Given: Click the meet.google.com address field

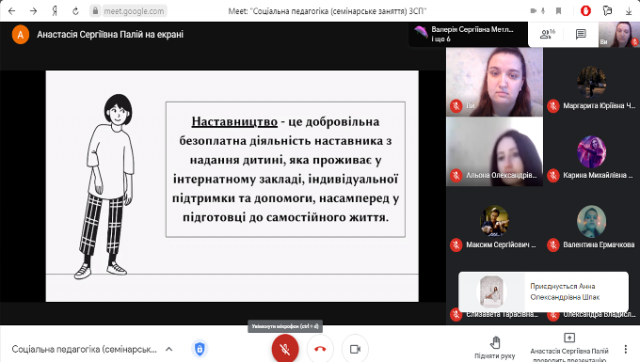Looking at the screenshot, I should 128,11.
